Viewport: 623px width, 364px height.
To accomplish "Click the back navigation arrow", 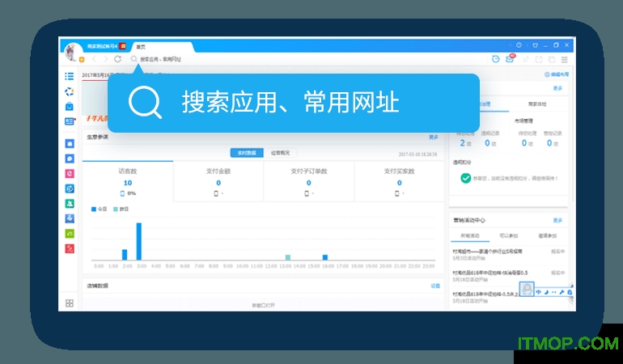I will (x=94, y=59).
